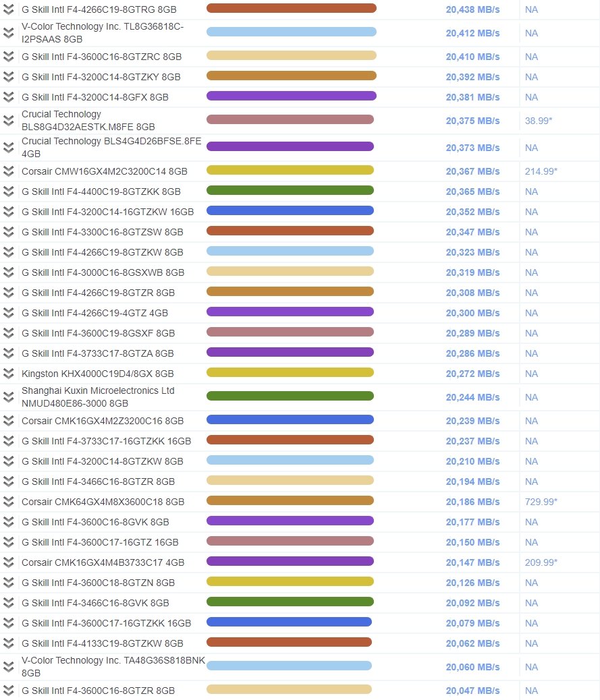
Task: Open Corsair CMW16GX4M2C3200C14 8GB link
Action: click(x=105, y=171)
